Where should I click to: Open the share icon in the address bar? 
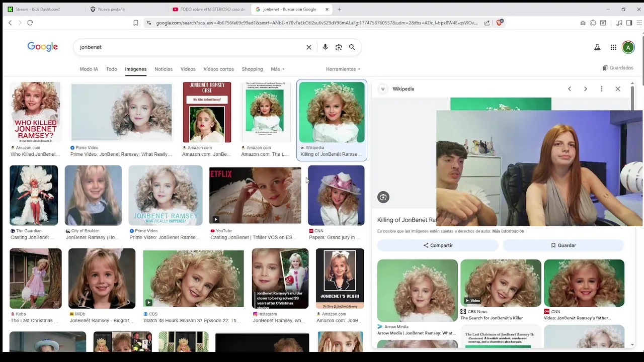coord(487,23)
